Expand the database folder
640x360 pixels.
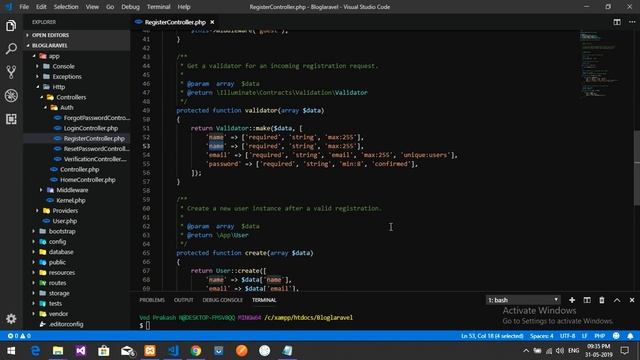click(61, 252)
